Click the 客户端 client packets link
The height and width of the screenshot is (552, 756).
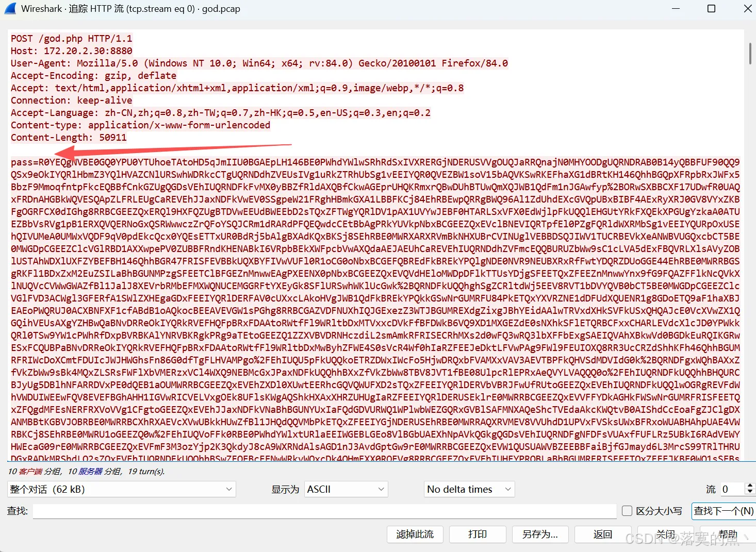[30, 472]
